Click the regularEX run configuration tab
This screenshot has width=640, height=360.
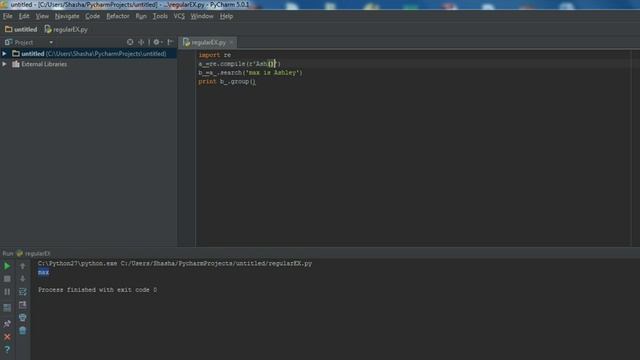pyautogui.click(x=33, y=253)
